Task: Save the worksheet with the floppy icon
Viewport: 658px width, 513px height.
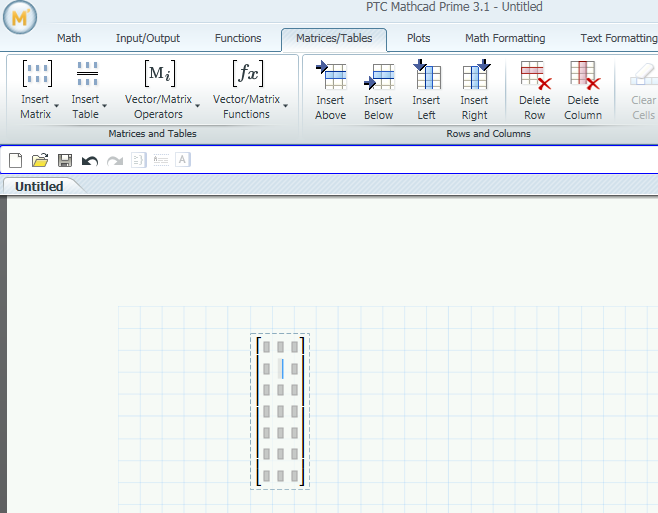Action: (65, 160)
